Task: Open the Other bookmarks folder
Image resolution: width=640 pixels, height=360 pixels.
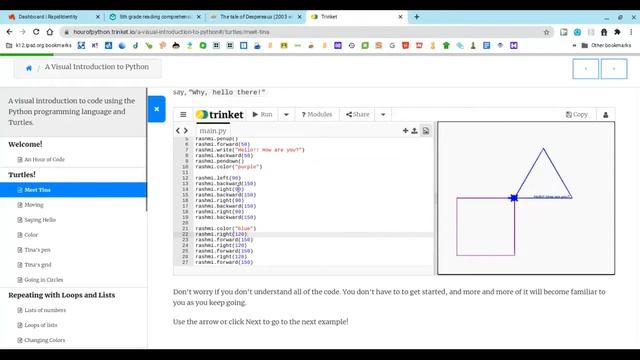Action: pos(607,45)
